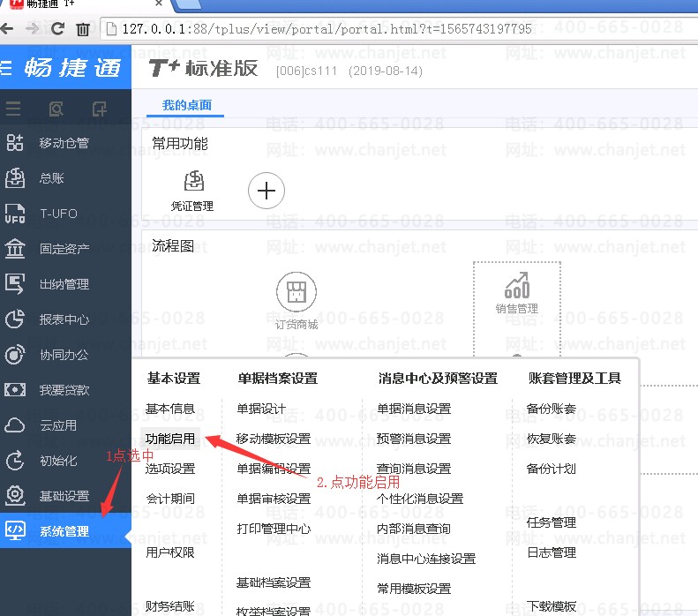
Task: Open 出纳管理 module icon
Action: click(x=15, y=284)
